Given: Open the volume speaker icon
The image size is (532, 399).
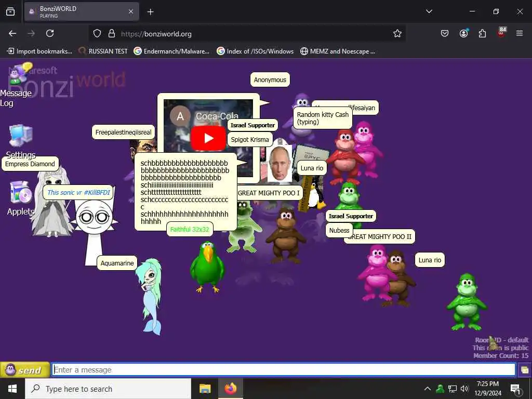Looking at the screenshot, I should 464,389.
